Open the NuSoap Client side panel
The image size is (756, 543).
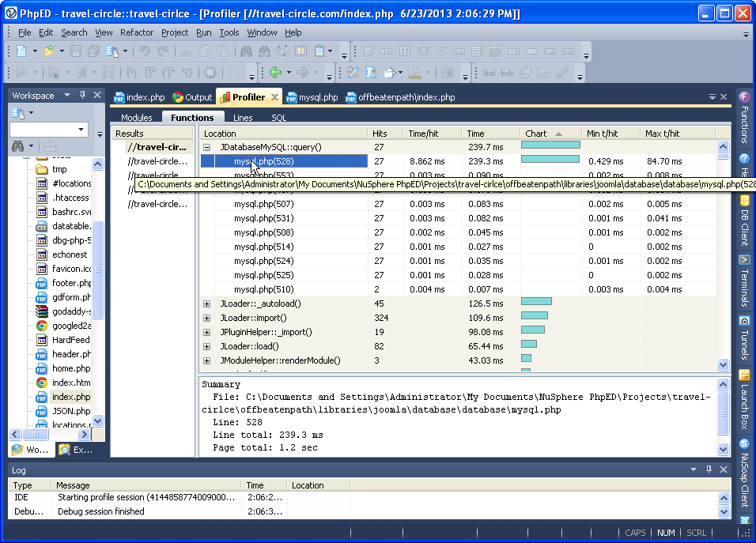coord(744,473)
